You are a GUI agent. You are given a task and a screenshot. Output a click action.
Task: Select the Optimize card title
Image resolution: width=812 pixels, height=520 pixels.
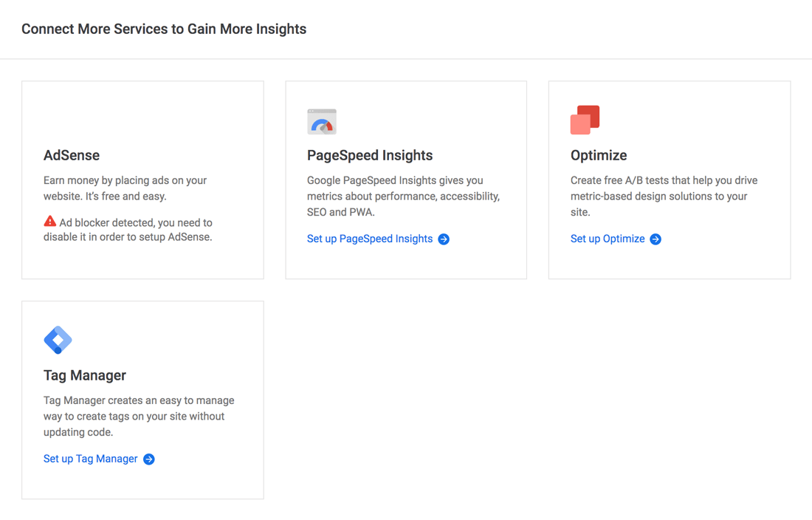[599, 155]
